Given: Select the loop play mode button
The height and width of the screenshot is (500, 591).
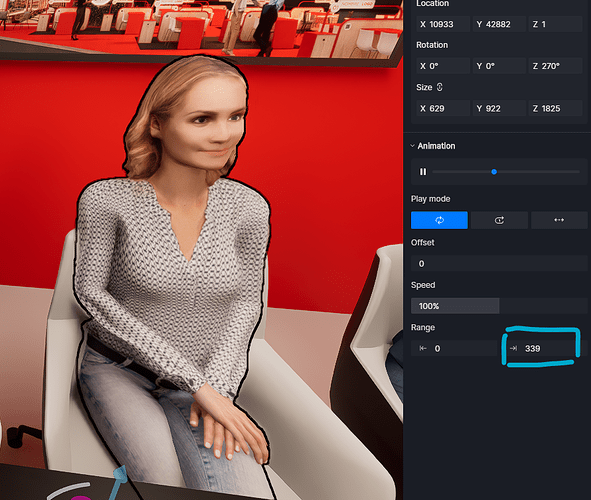Looking at the screenshot, I should pyautogui.click(x=439, y=220).
